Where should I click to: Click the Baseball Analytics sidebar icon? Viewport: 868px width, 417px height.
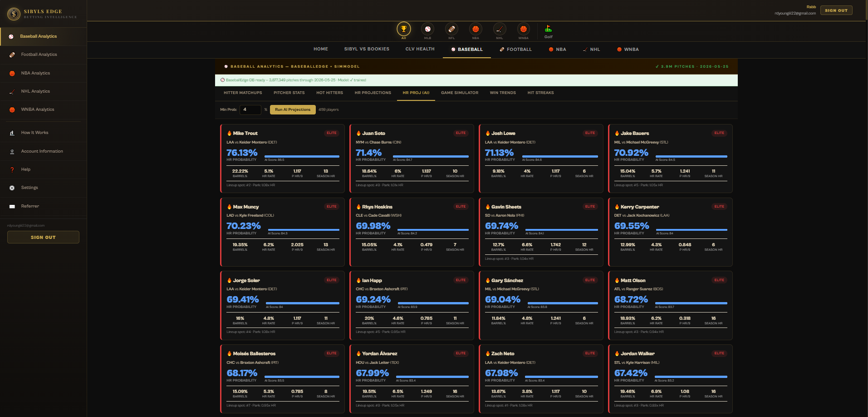11,37
